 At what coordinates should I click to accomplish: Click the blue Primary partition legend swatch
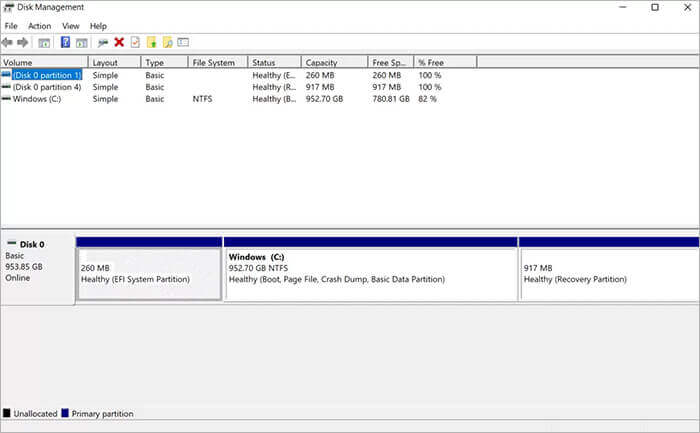[65, 413]
